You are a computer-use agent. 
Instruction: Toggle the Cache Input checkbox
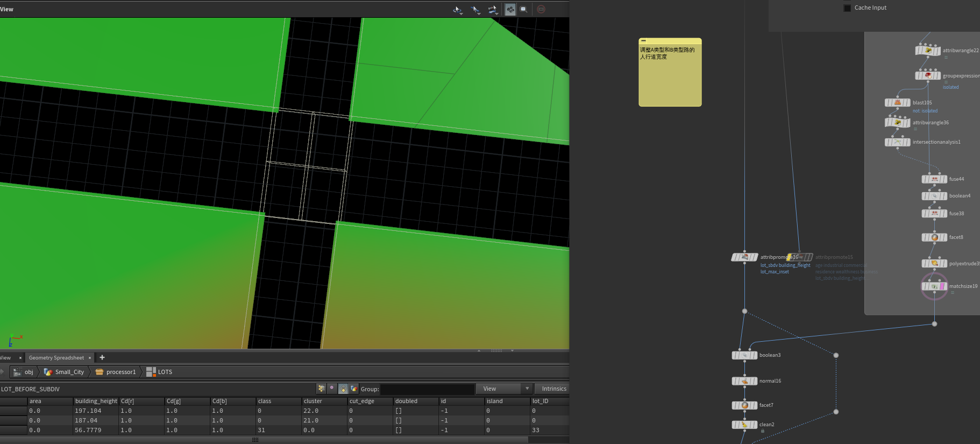847,8
